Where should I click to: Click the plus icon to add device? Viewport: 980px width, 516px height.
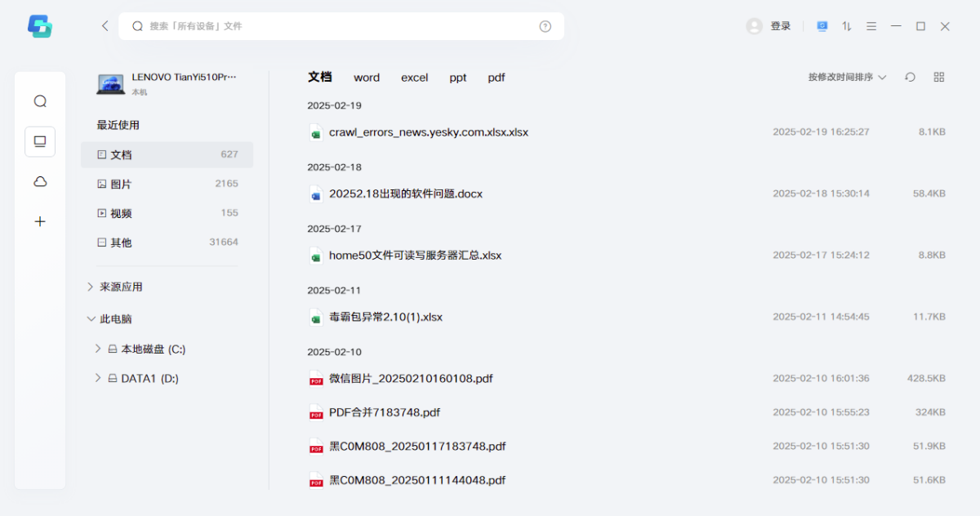tap(40, 221)
